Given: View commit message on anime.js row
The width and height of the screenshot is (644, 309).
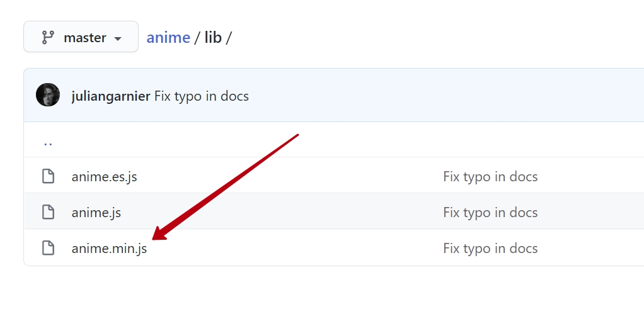Looking at the screenshot, I should click(x=490, y=212).
